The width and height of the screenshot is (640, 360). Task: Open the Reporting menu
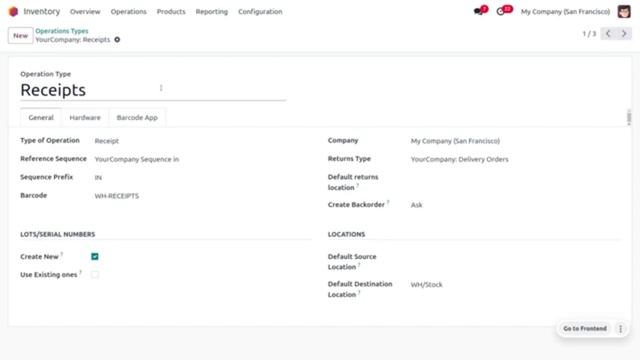(212, 11)
